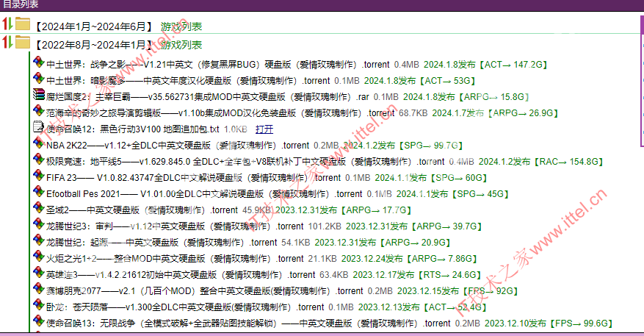Click the 2023.12.24发布 release date
644x336 pixels.
tap(372, 259)
